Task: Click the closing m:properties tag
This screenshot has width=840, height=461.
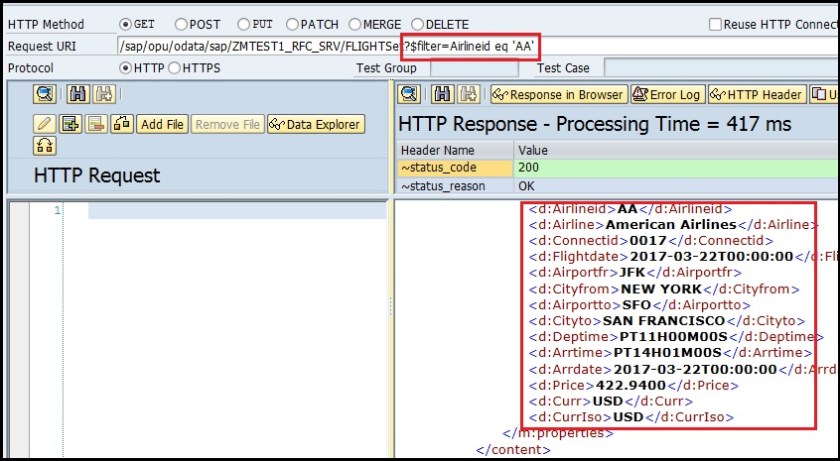Action: (x=558, y=433)
